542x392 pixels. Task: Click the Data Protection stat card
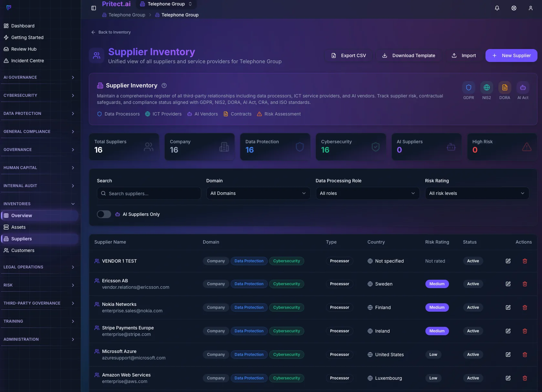point(275,147)
